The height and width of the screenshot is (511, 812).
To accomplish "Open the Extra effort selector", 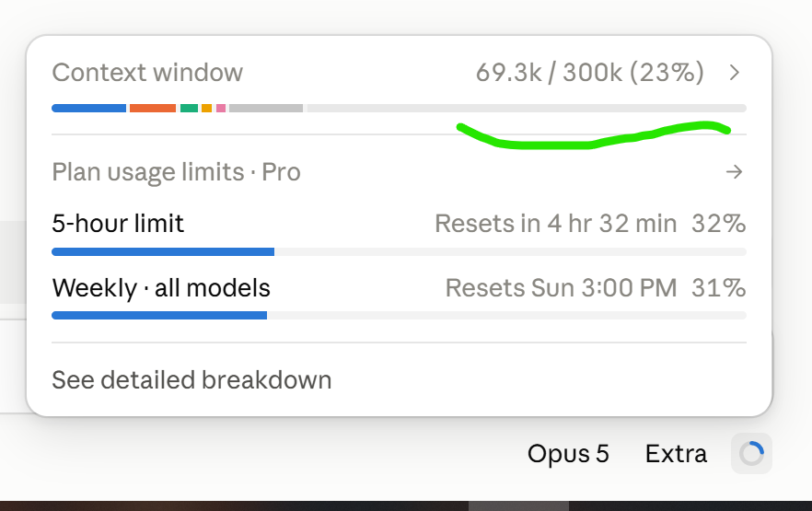I will [x=676, y=454].
